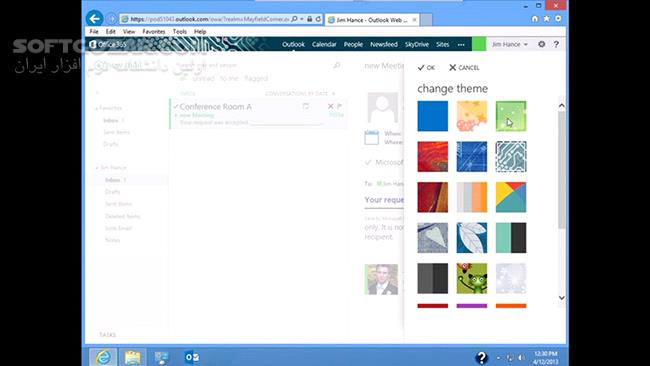
Task: Refresh the page with the reload icon
Action: click(318, 19)
